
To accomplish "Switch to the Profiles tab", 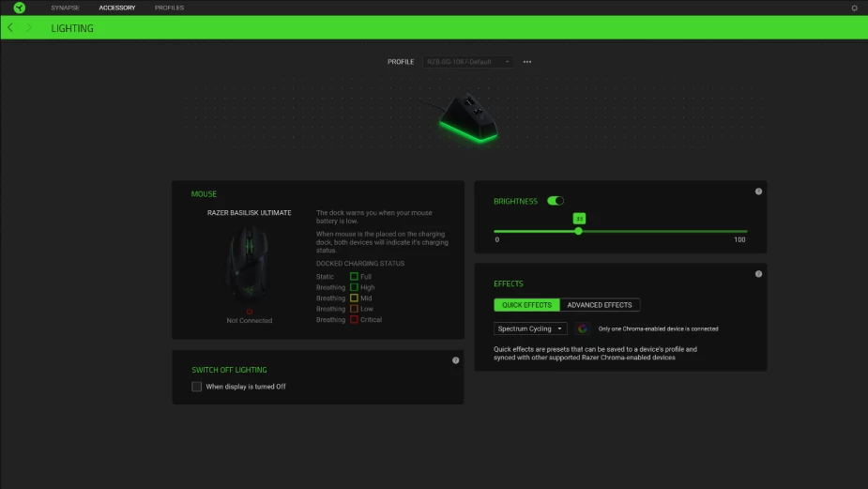I will (170, 8).
